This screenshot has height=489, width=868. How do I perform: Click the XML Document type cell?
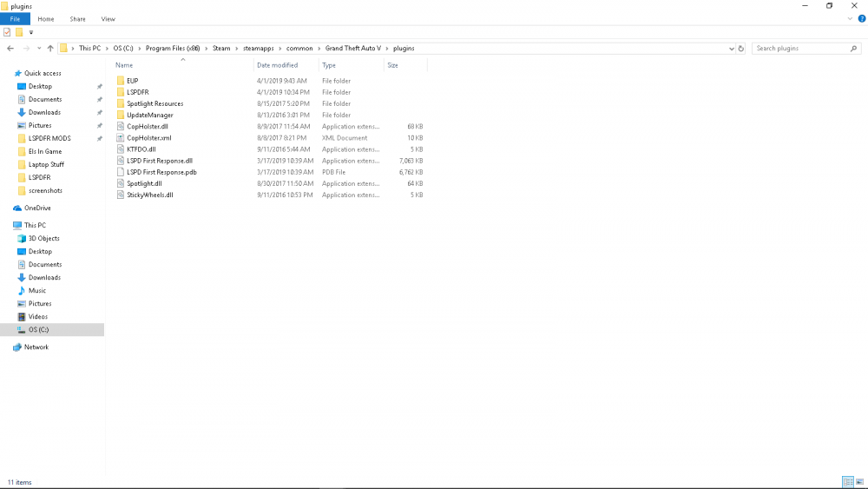tap(345, 138)
